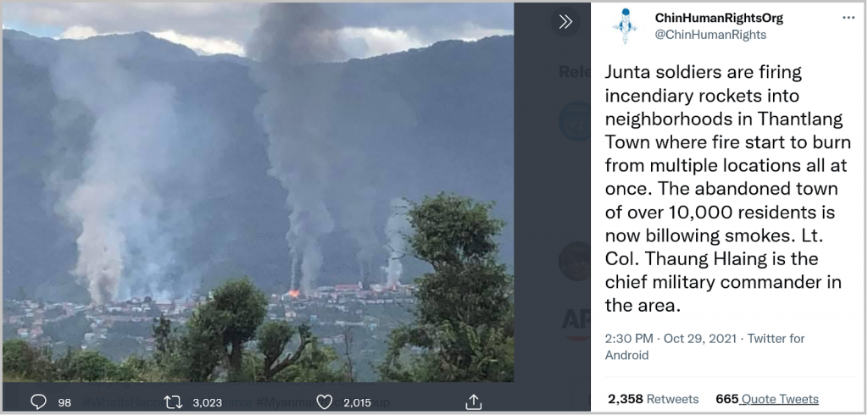Open the 2:30 PM · Oct 29, 2021 timestamp
This screenshot has width=868, height=415.
pos(670,338)
